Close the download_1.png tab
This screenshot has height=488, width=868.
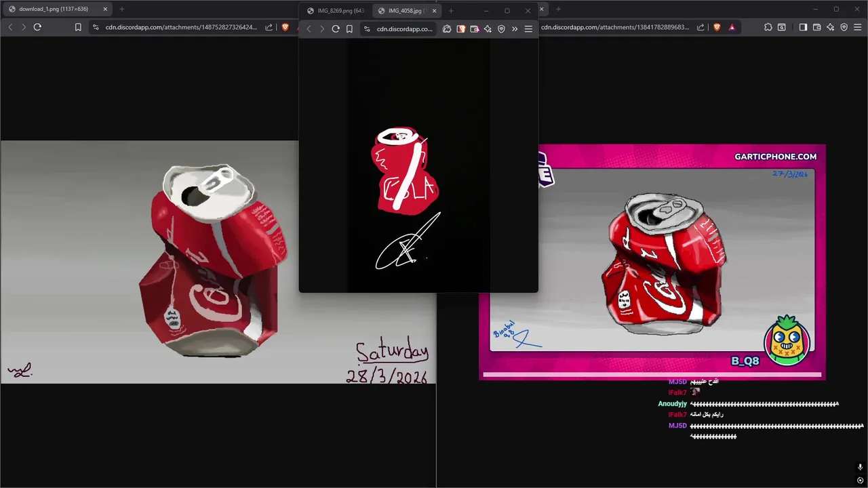[105, 9]
